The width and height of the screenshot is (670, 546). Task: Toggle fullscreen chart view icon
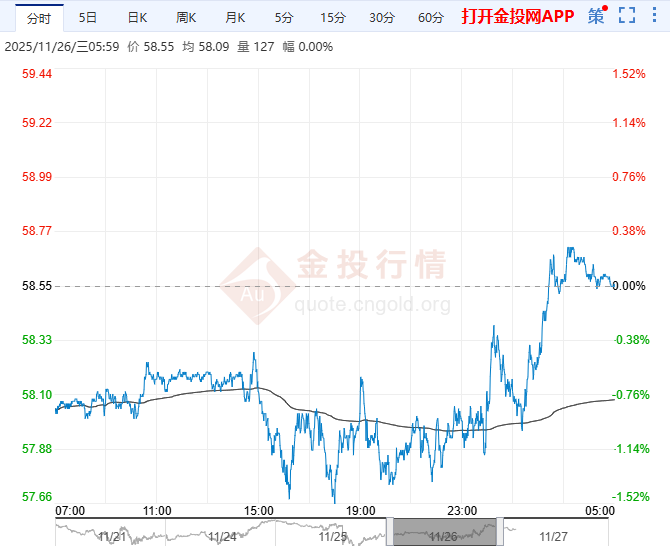pyautogui.click(x=627, y=15)
